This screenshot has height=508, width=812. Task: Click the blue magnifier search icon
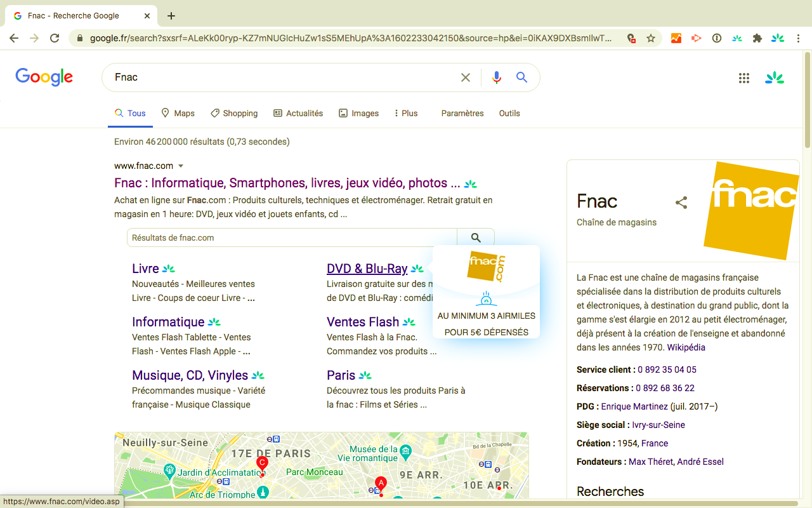[x=521, y=77]
